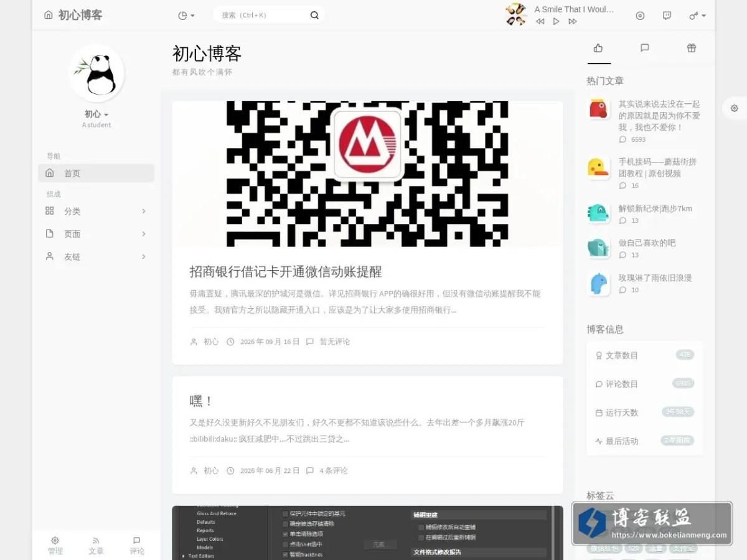
Task: Switch to the comment bubble tab
Action: (x=645, y=48)
